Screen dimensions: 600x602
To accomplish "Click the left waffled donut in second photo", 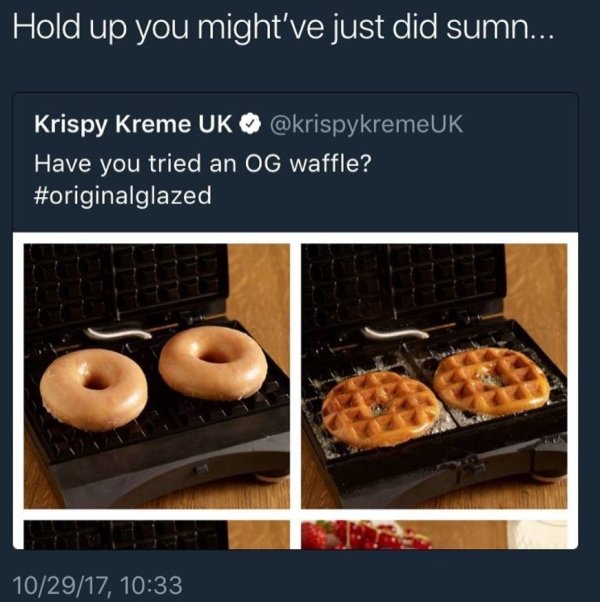I will [x=380, y=410].
